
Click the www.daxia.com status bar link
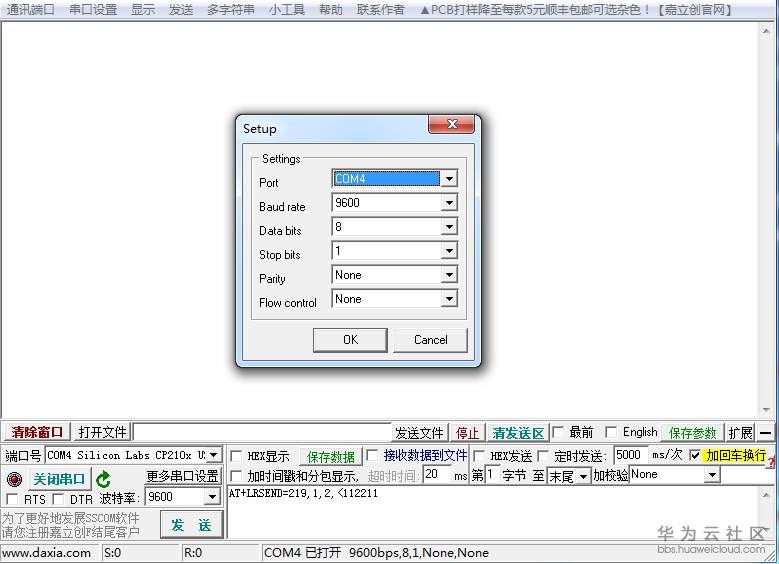pyautogui.click(x=47, y=553)
